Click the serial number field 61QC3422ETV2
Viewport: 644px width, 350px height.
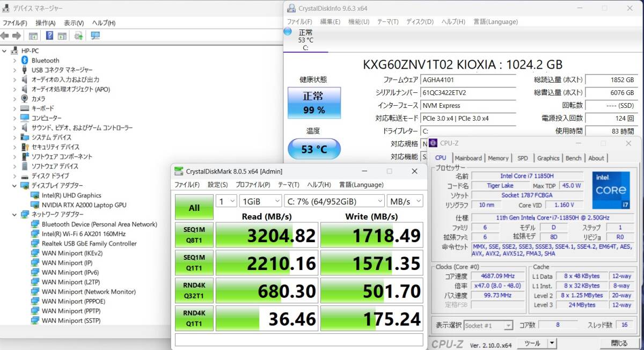pos(469,93)
